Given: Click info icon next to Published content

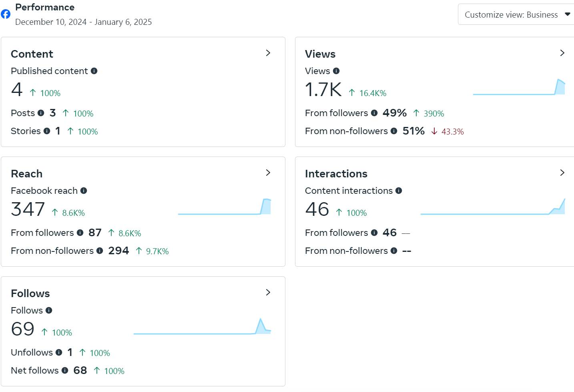Looking at the screenshot, I should pos(94,71).
